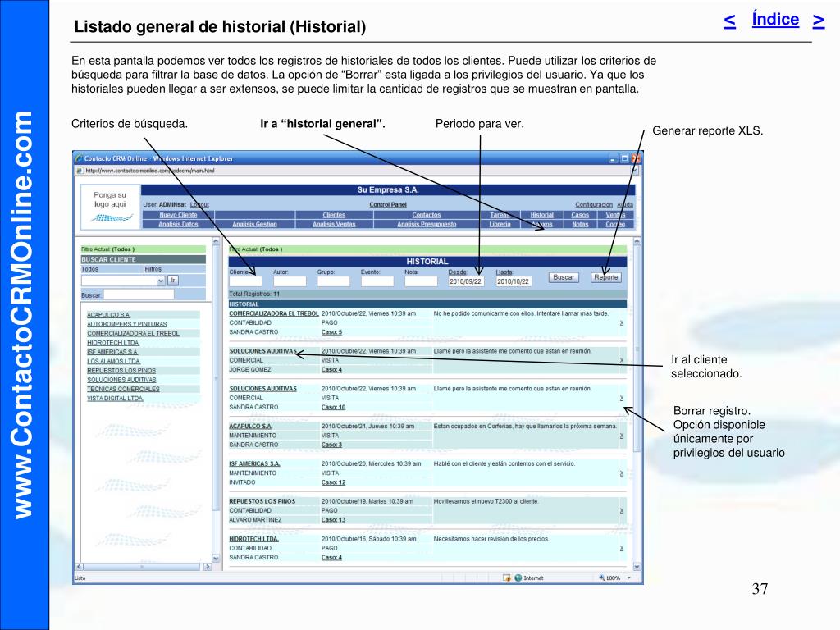840x630 pixels.
Task: Select VISTA DIGITAL LTDA. in the client list
Action: click(115, 399)
